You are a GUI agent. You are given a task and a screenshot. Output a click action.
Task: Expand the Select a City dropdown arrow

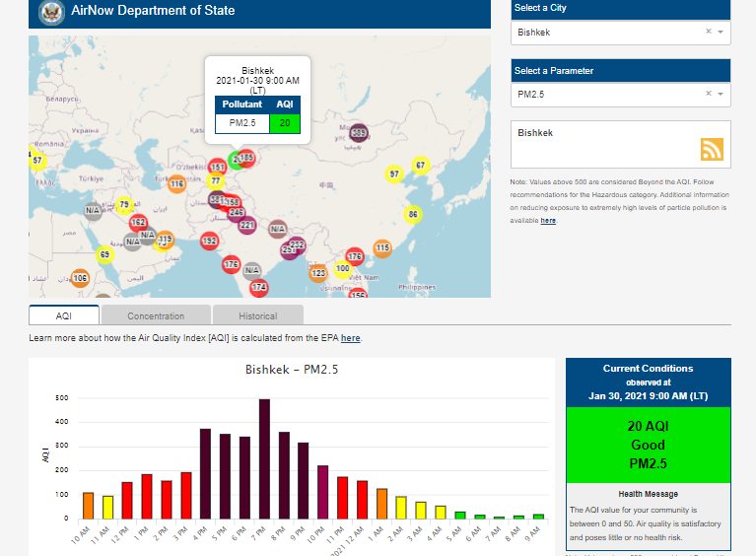(x=721, y=32)
